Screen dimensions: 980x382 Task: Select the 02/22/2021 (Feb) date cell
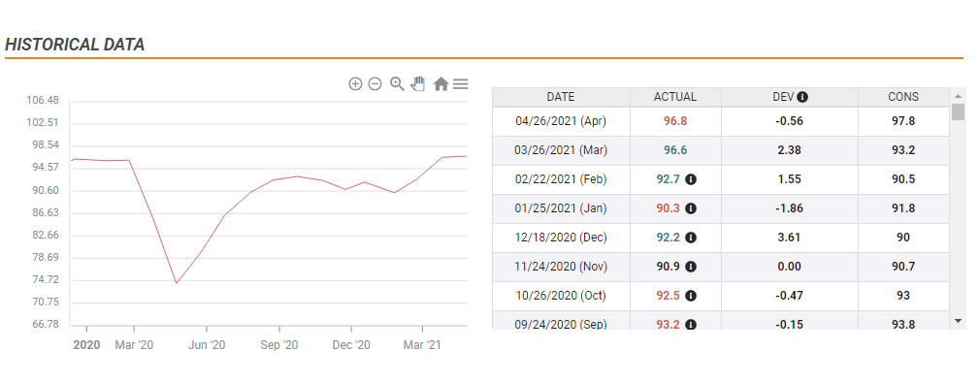pyautogui.click(x=561, y=179)
